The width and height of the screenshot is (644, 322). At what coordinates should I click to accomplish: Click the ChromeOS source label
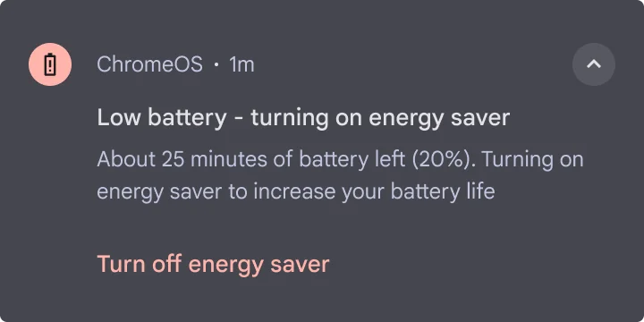point(150,64)
